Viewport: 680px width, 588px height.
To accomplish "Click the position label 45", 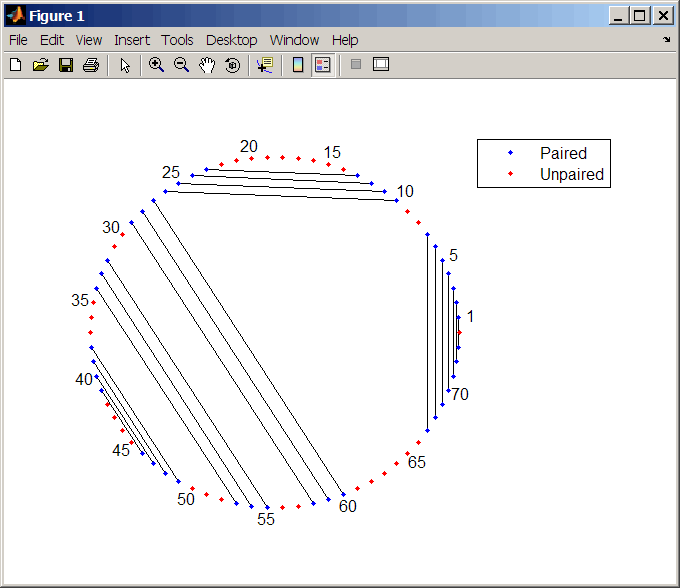I will [121, 450].
